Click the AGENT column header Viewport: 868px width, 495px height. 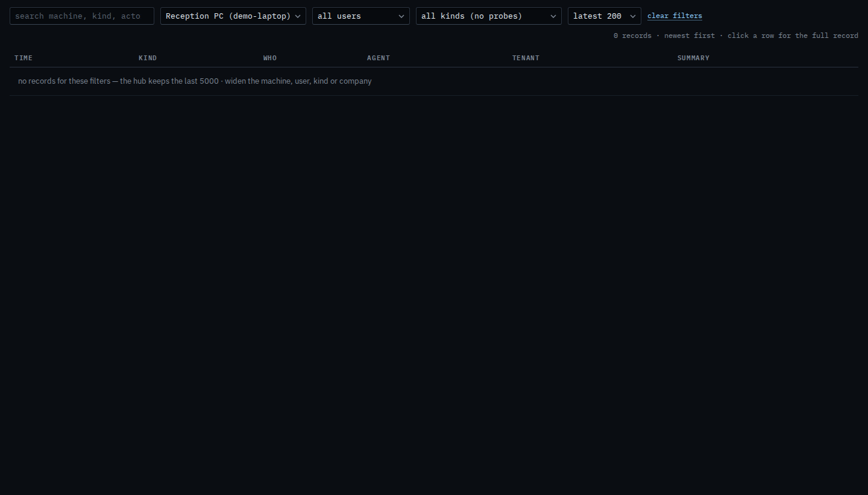point(379,58)
